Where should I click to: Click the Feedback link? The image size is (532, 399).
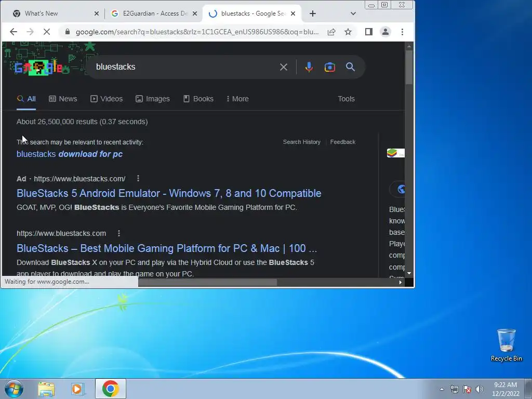(x=343, y=142)
